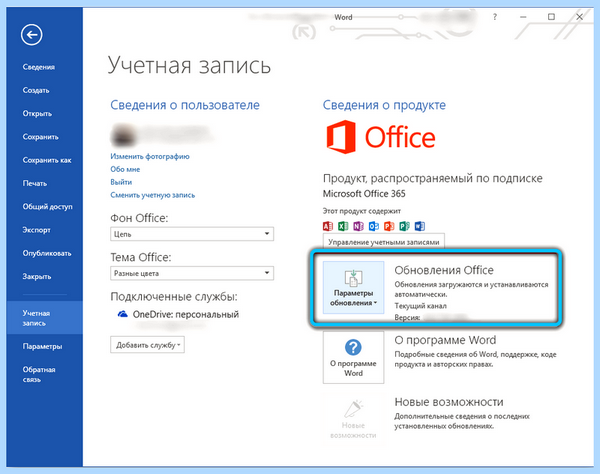The image size is (600, 474).
Task: Click the Изменить фотографию link
Action: pyautogui.click(x=150, y=156)
